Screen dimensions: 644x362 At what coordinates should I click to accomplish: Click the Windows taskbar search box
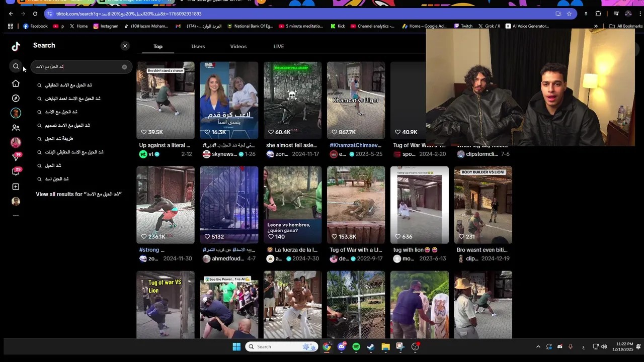pos(282,346)
